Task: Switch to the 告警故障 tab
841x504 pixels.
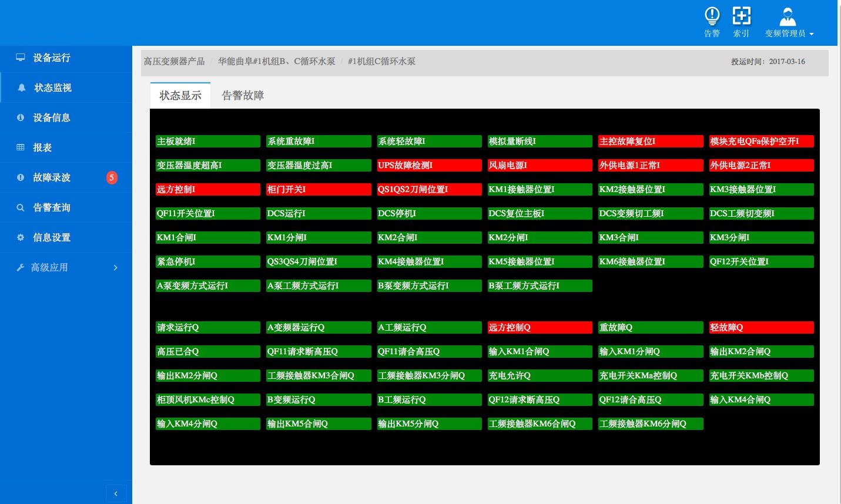Action: tap(243, 96)
